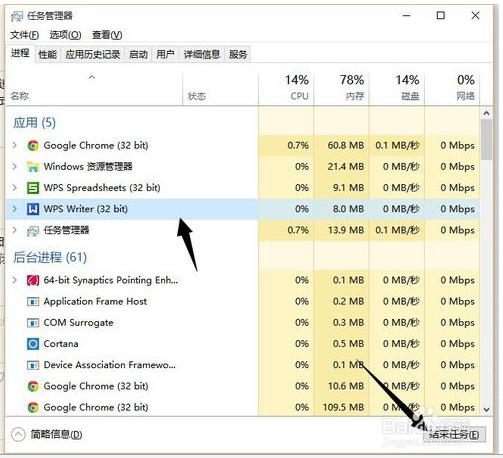Viewport: 503px width, 458px height.
Task: Sort by the 名称 column header
Action: point(94,87)
